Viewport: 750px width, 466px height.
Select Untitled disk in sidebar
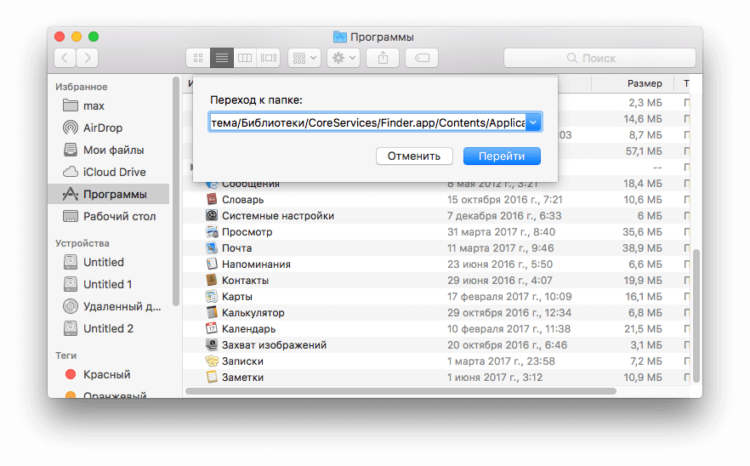pyautogui.click(x=109, y=262)
